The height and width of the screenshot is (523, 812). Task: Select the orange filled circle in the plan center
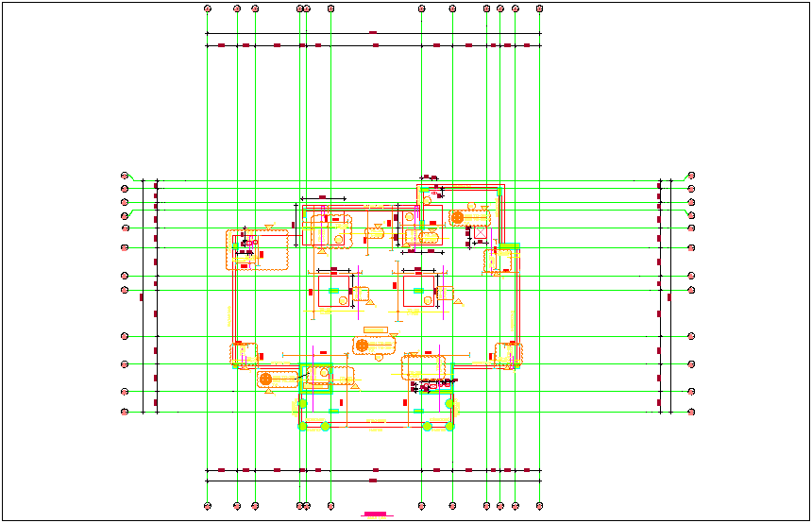(x=362, y=346)
